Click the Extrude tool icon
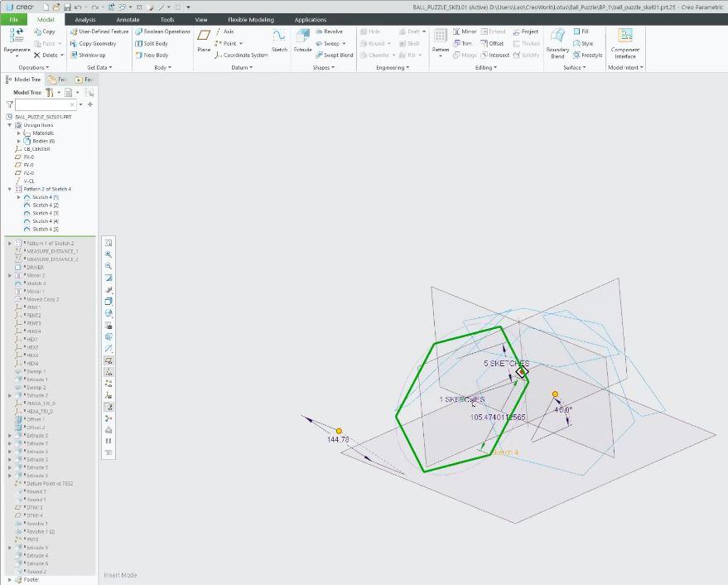The image size is (728, 585). pos(302,39)
